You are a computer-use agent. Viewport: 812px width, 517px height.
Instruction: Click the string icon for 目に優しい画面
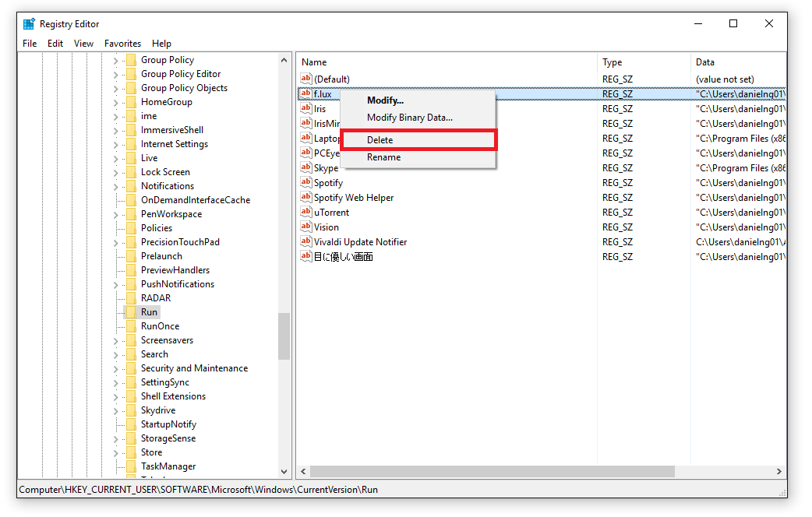coord(306,257)
